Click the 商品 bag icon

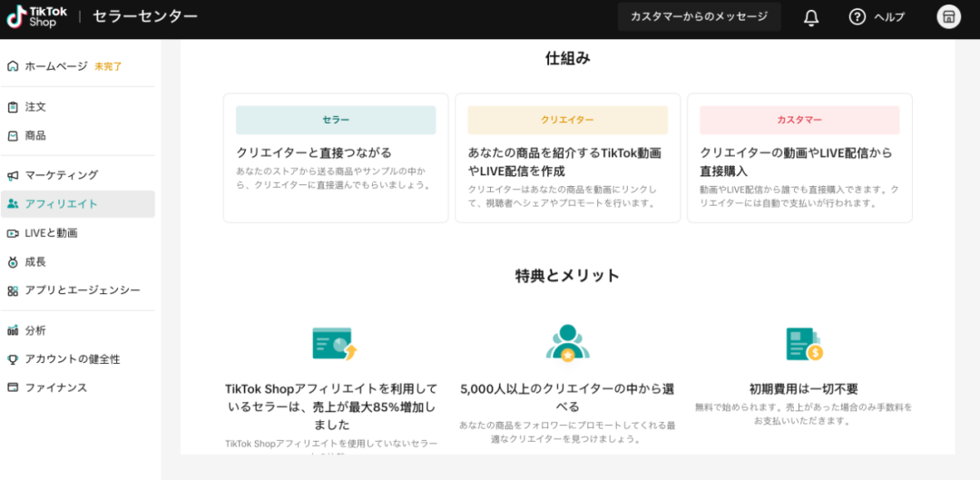coord(13,136)
